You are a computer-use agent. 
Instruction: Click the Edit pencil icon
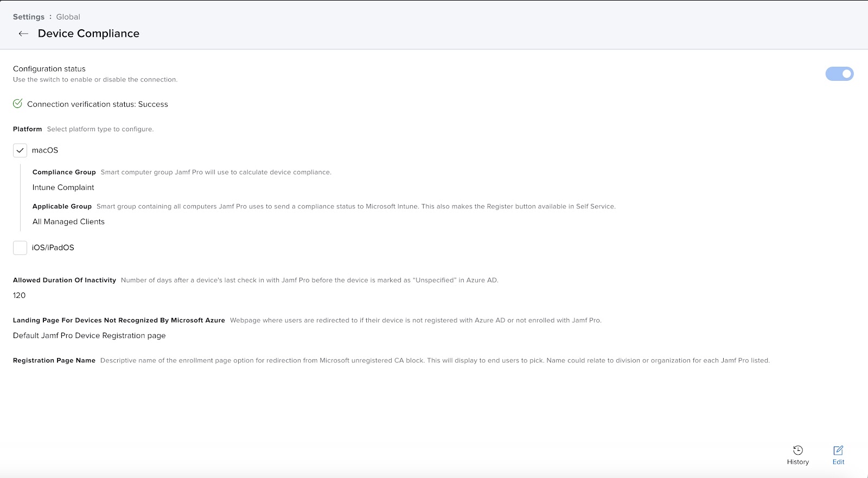tap(838, 450)
